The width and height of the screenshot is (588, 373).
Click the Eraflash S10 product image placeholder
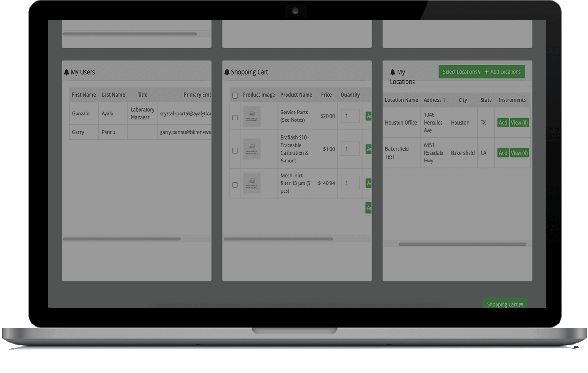tap(252, 149)
